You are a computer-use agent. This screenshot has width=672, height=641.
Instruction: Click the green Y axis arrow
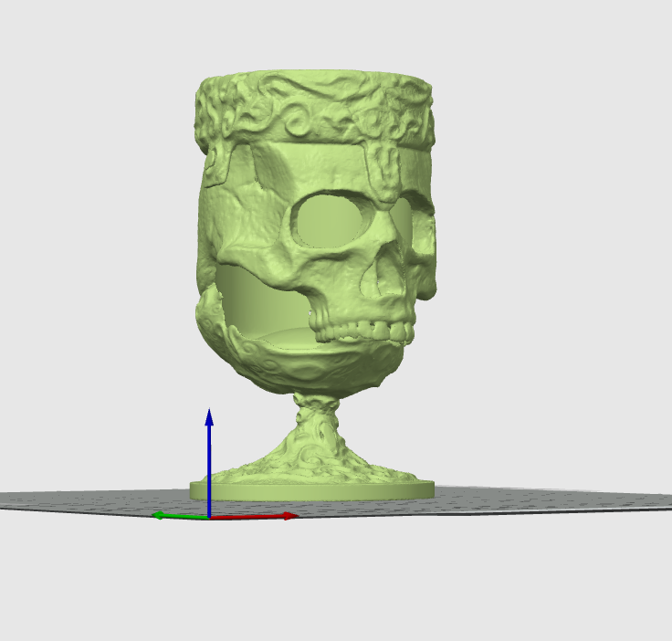181,516
